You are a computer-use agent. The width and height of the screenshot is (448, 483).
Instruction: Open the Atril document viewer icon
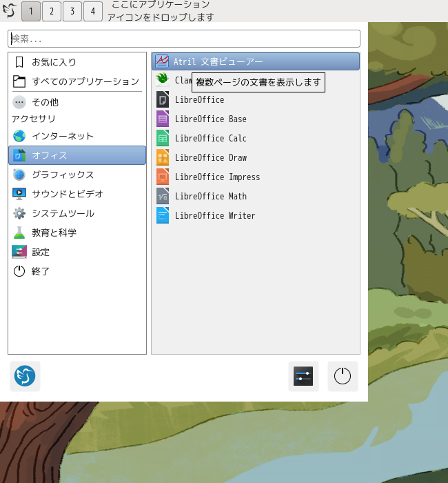[x=162, y=61]
